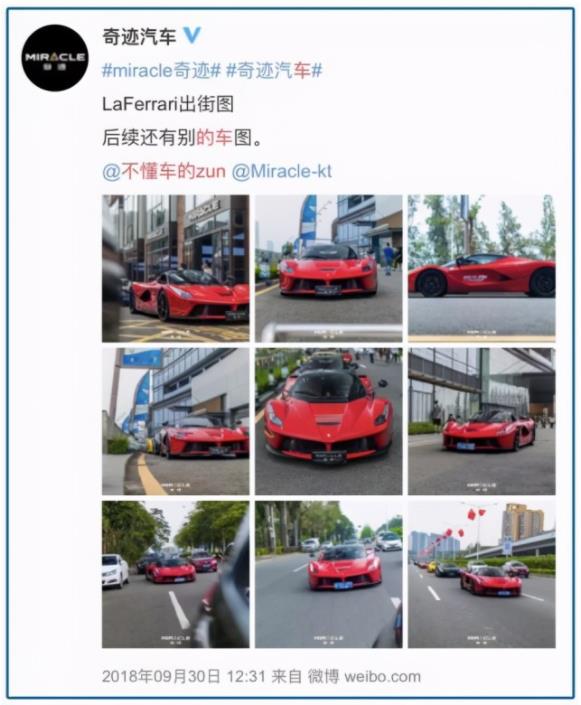Click the LaFerrari出街图 post text
Screen dimensions: 581x705
pyautogui.click(x=168, y=104)
